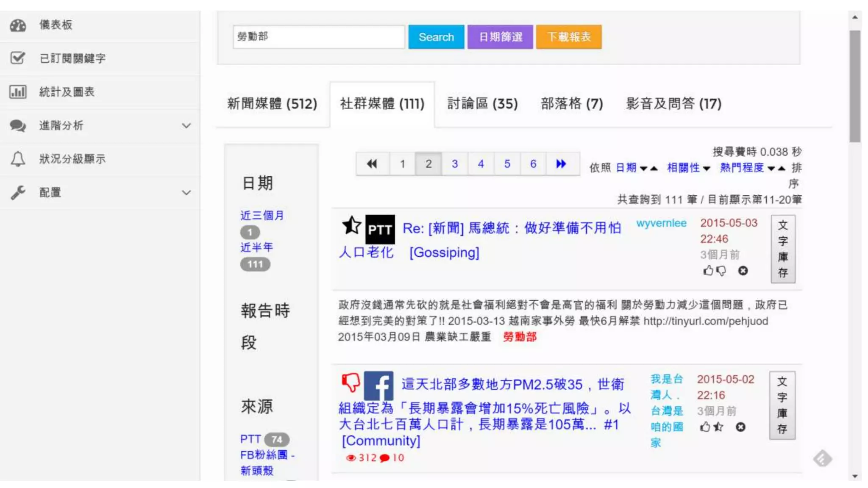This screenshot has height=488, width=868.
Task: Click thumbs-up on the 2015-05-03 PTT post
Action: click(x=708, y=271)
